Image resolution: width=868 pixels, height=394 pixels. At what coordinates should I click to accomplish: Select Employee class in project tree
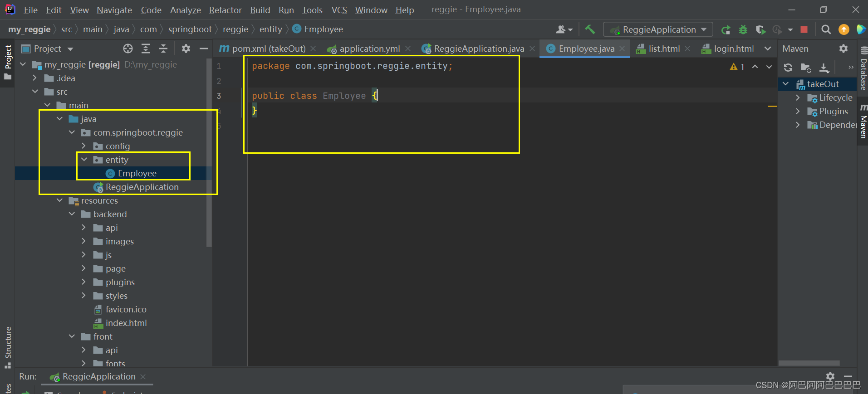coord(137,173)
